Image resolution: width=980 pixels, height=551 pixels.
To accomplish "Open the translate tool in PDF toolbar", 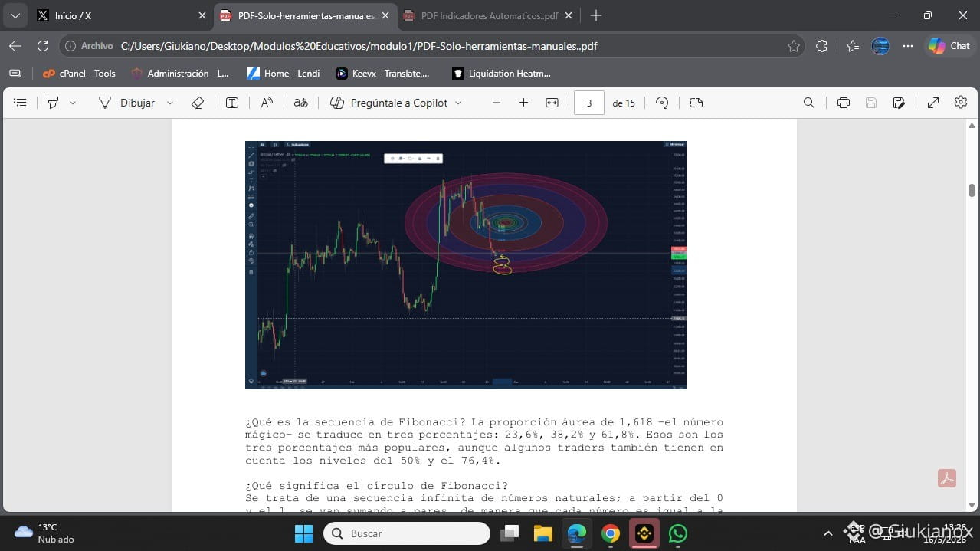I will click(301, 103).
